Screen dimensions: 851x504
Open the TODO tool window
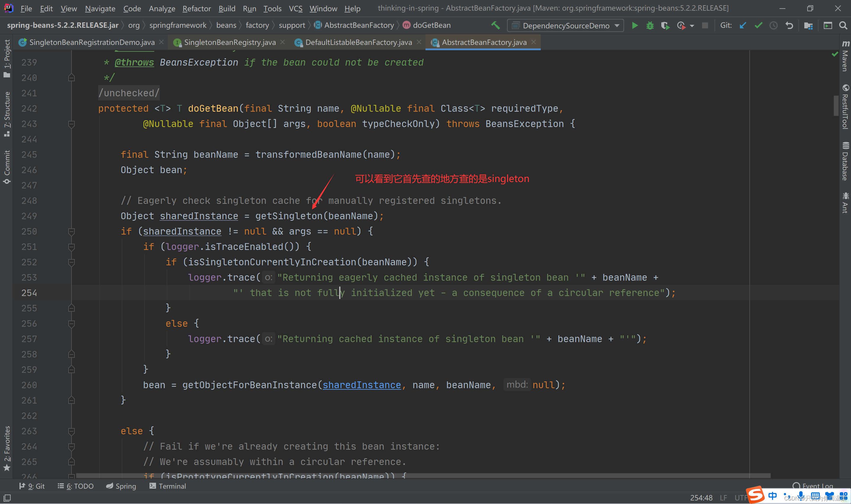click(x=75, y=486)
